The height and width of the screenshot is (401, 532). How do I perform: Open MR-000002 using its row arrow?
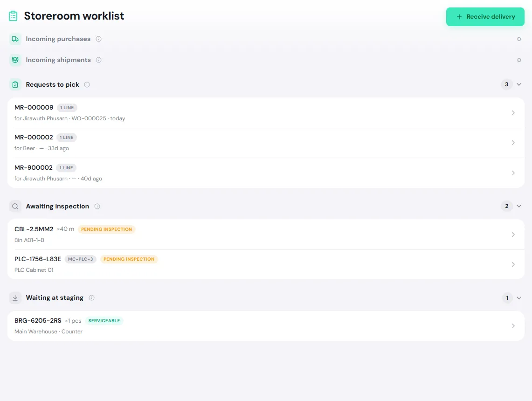pos(513,143)
